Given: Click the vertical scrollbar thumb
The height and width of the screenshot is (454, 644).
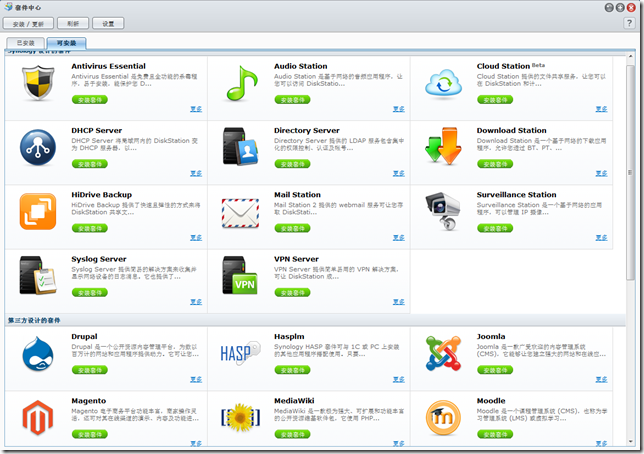Looking at the screenshot, I should [630, 173].
